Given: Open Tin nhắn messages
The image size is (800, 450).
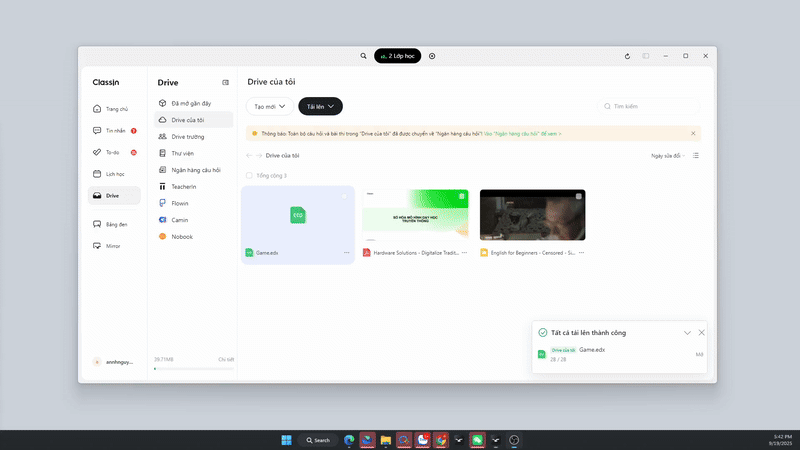Looking at the screenshot, I should (113, 131).
